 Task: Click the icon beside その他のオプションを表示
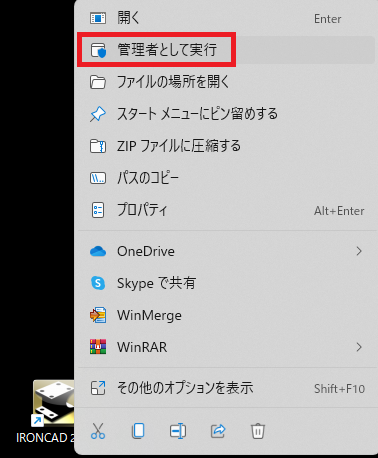click(x=98, y=388)
